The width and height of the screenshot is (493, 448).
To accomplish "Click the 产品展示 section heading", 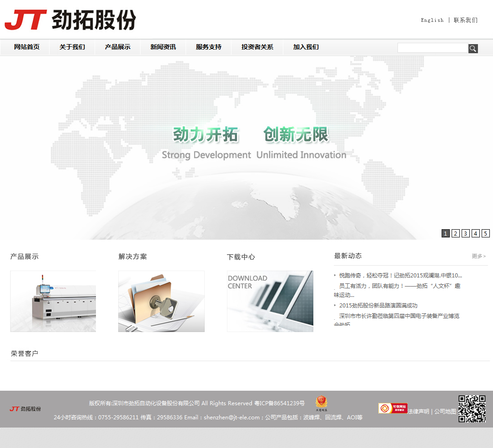I will (x=24, y=257).
